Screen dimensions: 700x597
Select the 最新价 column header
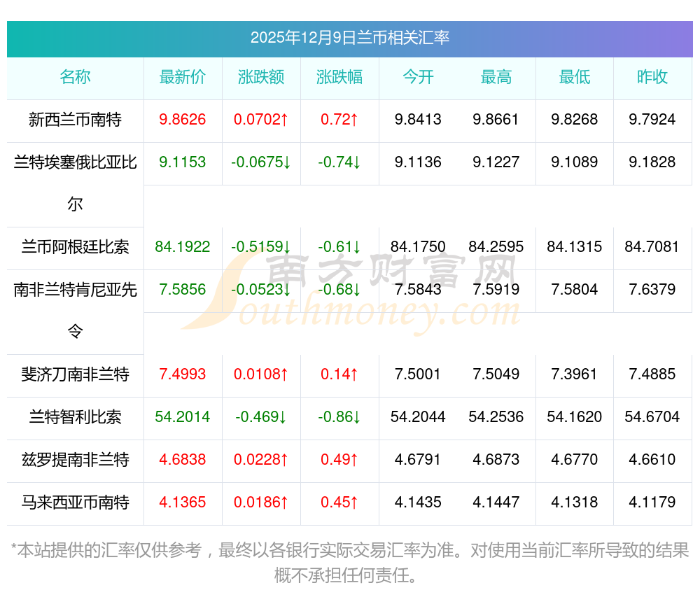click(183, 77)
